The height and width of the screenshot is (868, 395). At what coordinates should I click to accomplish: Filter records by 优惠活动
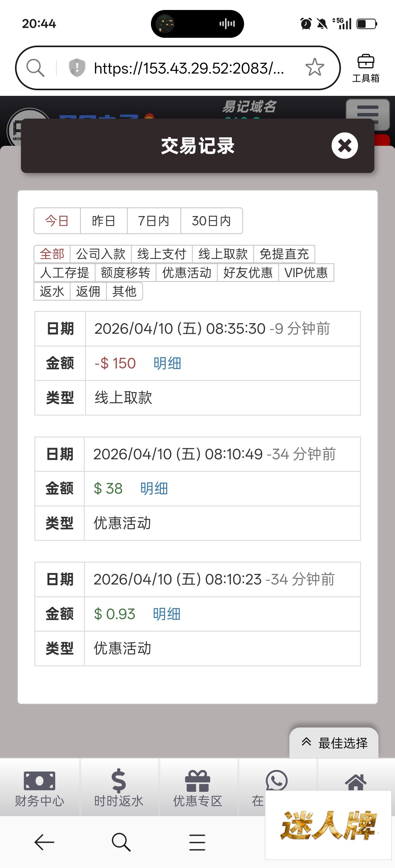[x=187, y=273]
